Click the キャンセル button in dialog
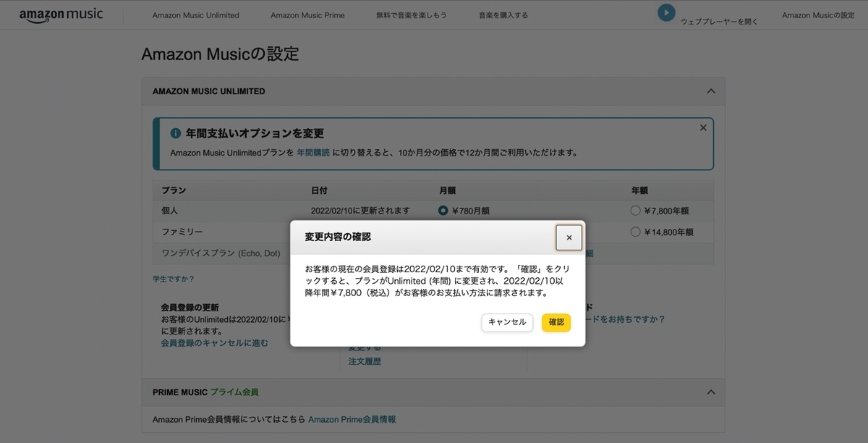This screenshot has width=868, height=443. [x=507, y=322]
